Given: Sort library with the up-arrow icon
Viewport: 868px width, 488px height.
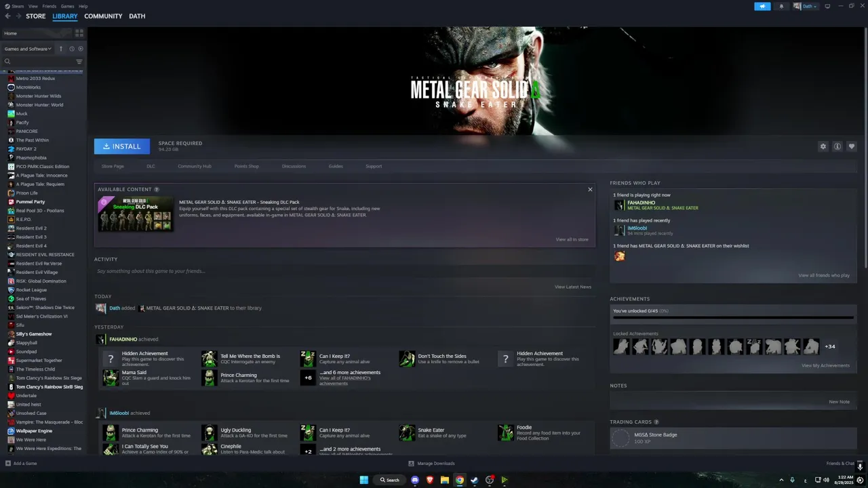Looking at the screenshot, I should tap(61, 49).
